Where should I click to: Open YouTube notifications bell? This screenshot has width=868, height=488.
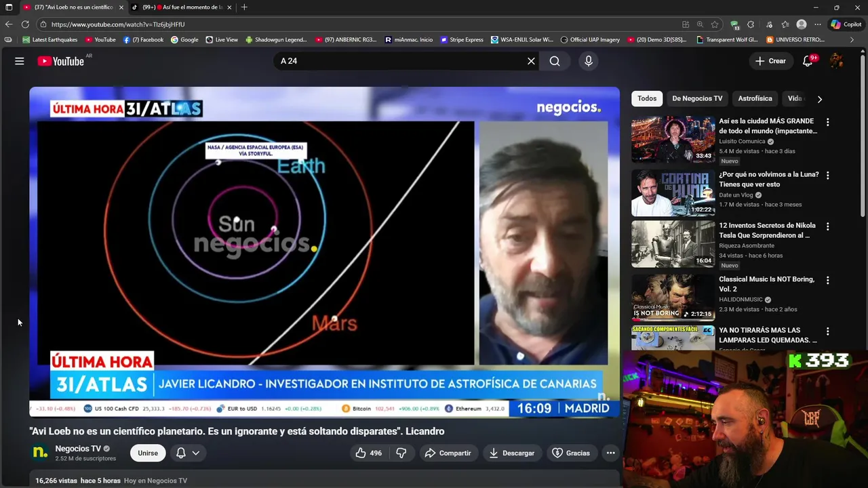808,61
